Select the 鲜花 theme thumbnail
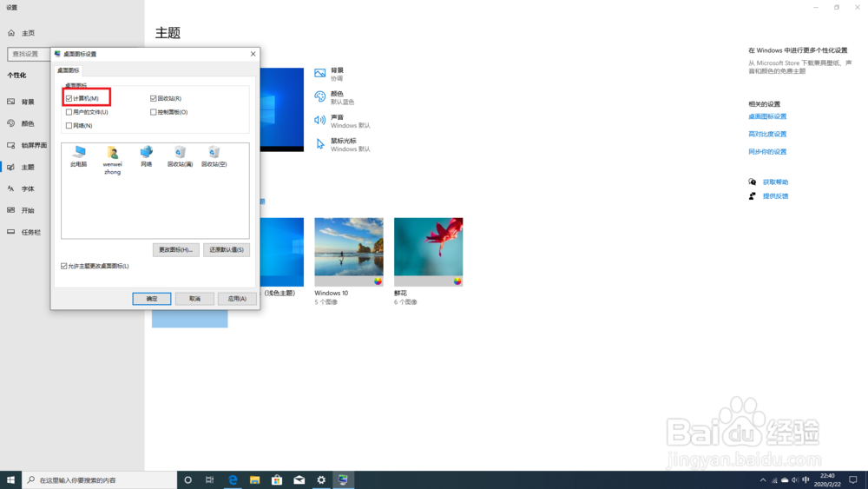This screenshot has width=868, height=489. click(x=429, y=252)
